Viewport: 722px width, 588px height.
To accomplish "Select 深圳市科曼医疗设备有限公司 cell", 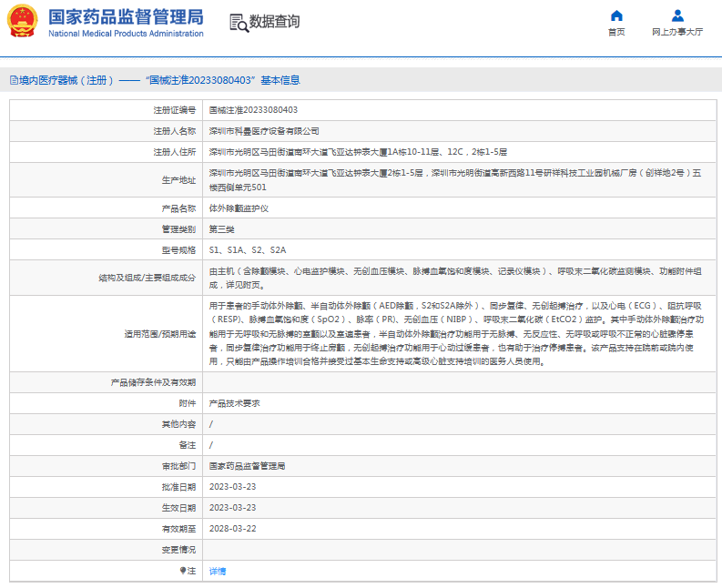I will [x=264, y=131].
